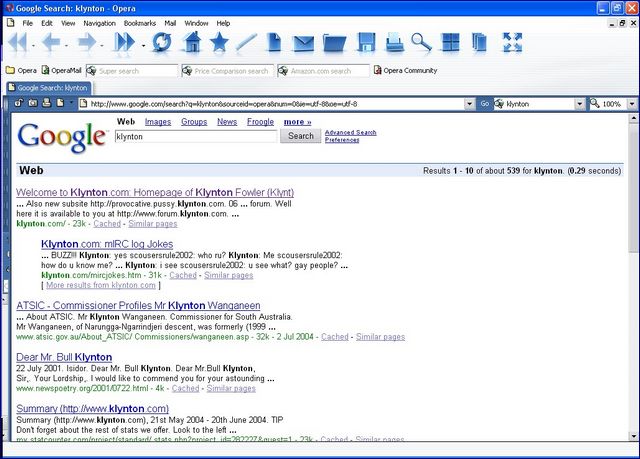Click the envelope mail icon
The image size is (640, 459).
(304, 43)
